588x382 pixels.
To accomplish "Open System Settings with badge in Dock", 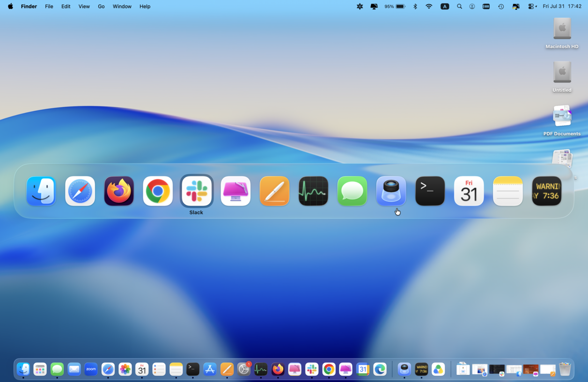I will click(x=244, y=369).
